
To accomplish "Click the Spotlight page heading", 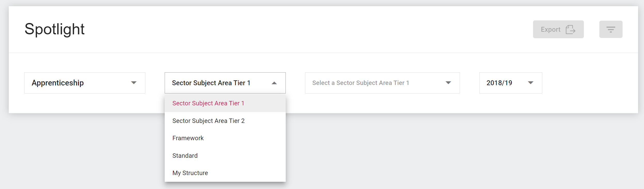I will 54,29.
